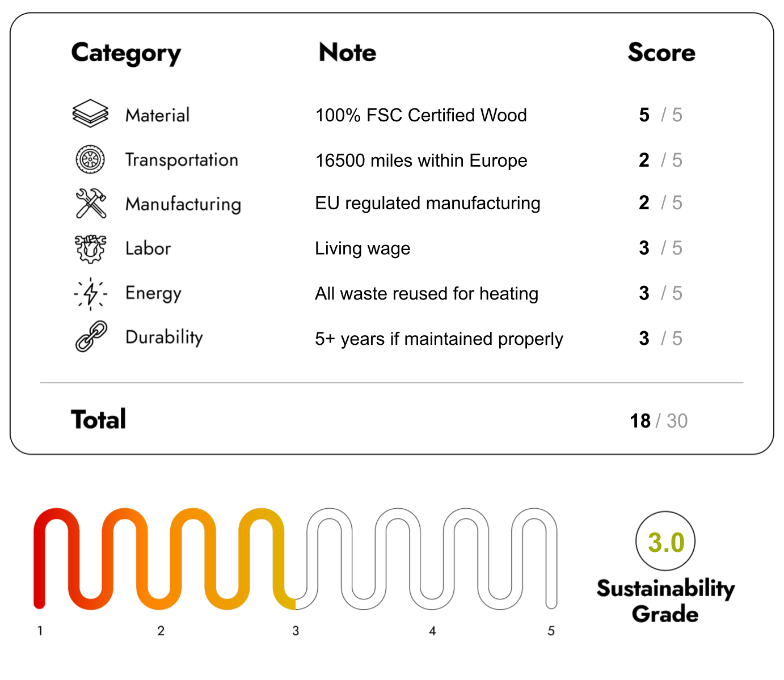Click the Durability score 3 / 5
The height and width of the screenshot is (680, 784).
[x=660, y=339]
